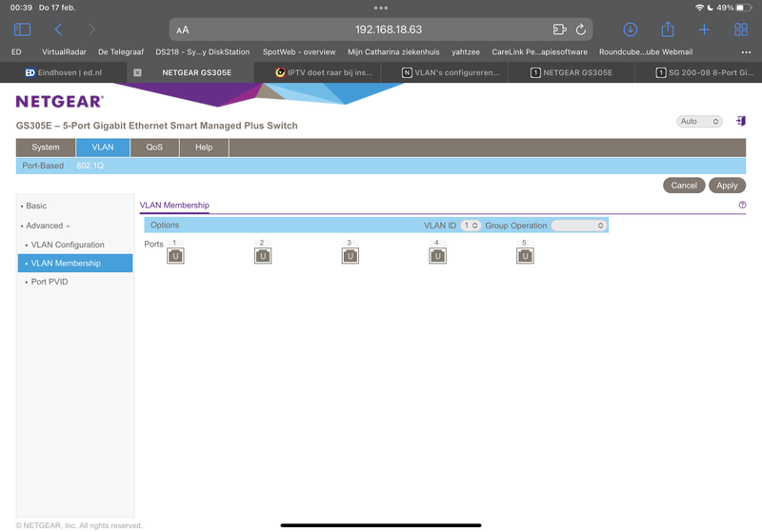Toggle port 4 membership icon
The image size is (762, 532).
tap(438, 256)
